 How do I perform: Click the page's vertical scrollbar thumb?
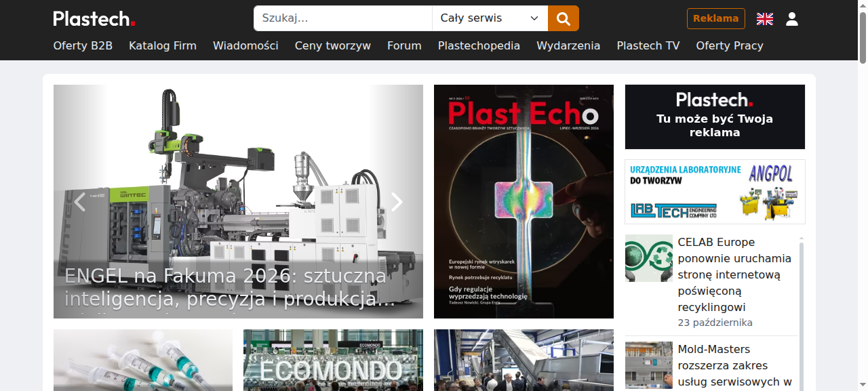(863, 37)
